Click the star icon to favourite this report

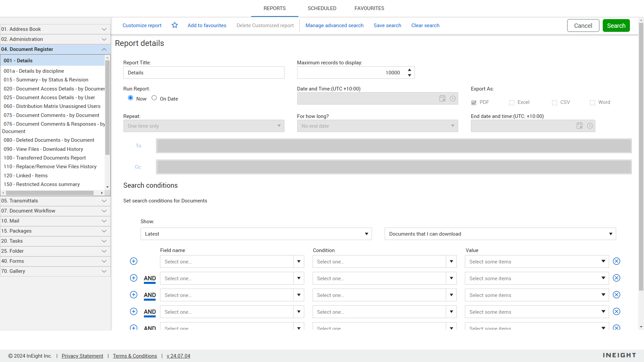tap(174, 25)
